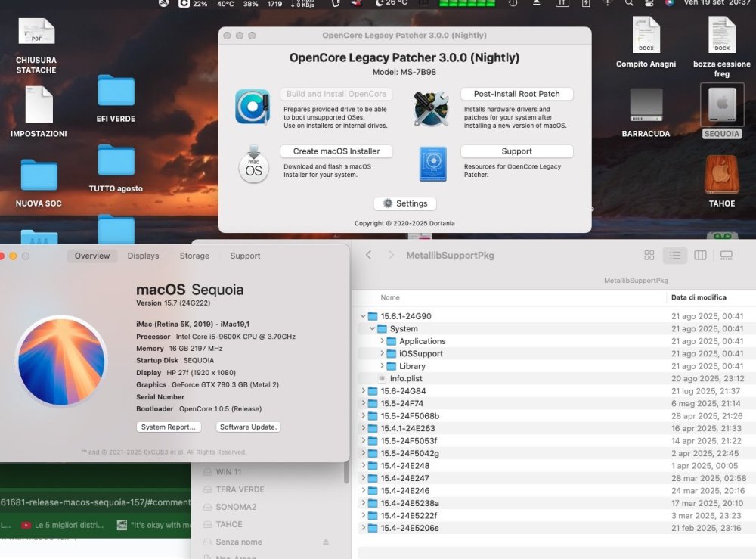Open the Storage tab
Viewport: 756px width, 559px height.
194,256
